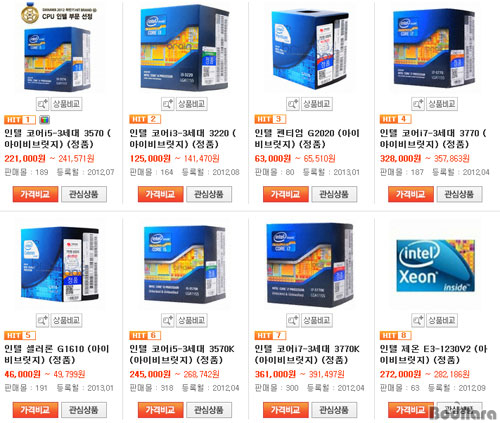Click the magnifier icon under Core i5-3570
500x423 pixels.
42,104
